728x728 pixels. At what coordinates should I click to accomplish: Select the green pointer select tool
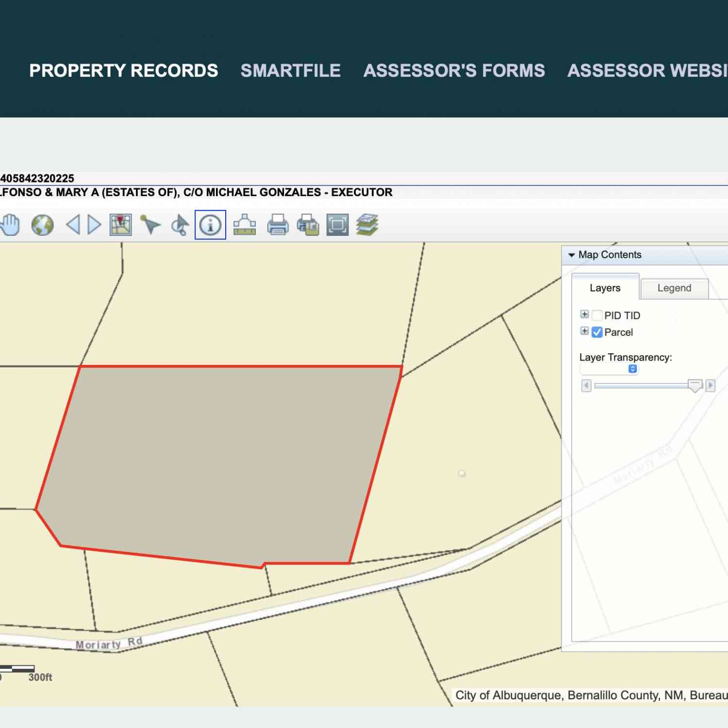(x=150, y=225)
